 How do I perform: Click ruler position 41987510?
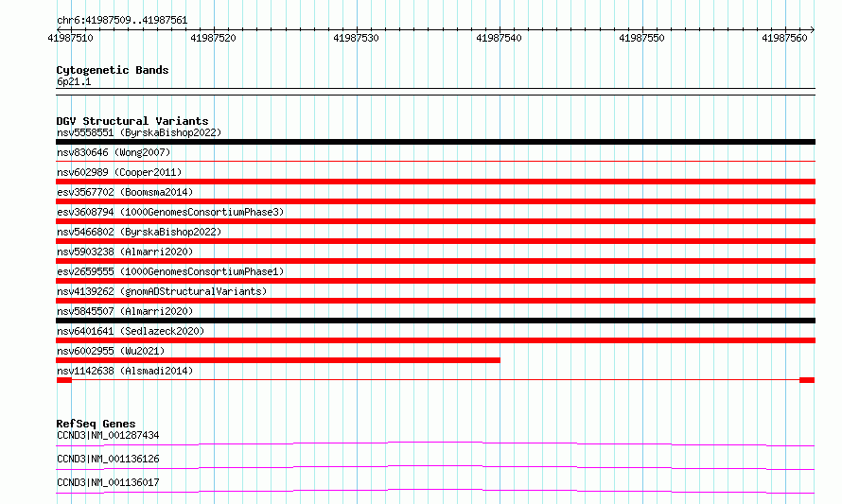[70, 38]
